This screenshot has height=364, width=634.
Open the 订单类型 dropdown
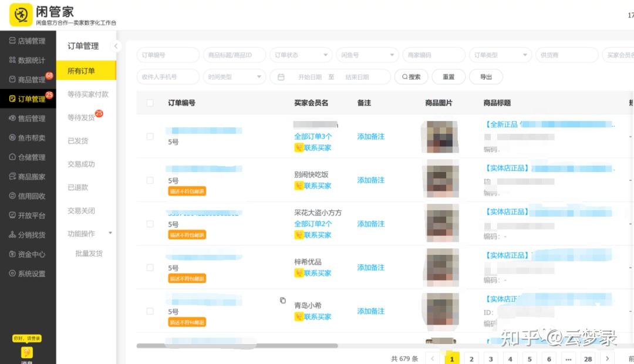point(501,55)
